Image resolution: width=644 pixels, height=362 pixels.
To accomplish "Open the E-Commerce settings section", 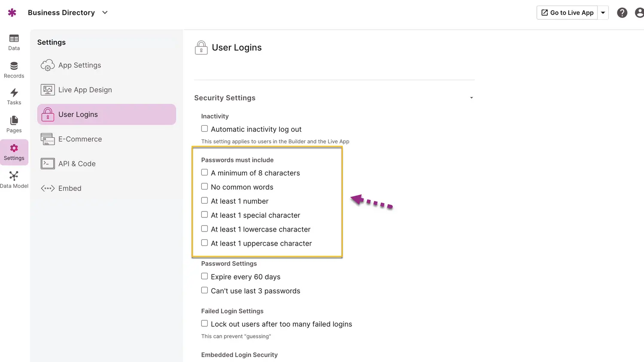I will [80, 139].
